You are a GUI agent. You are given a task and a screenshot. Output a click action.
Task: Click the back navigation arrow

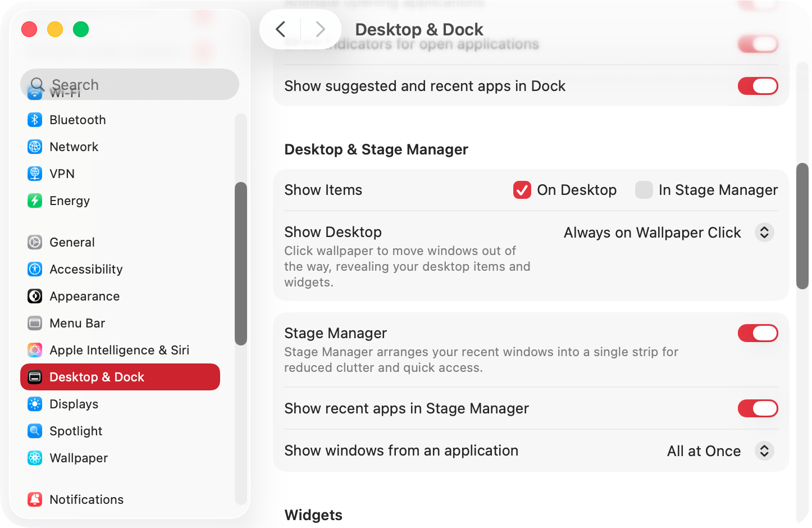point(281,29)
